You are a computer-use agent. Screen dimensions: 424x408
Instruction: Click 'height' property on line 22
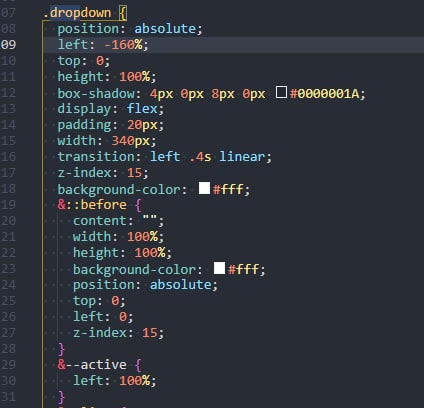tap(96, 253)
